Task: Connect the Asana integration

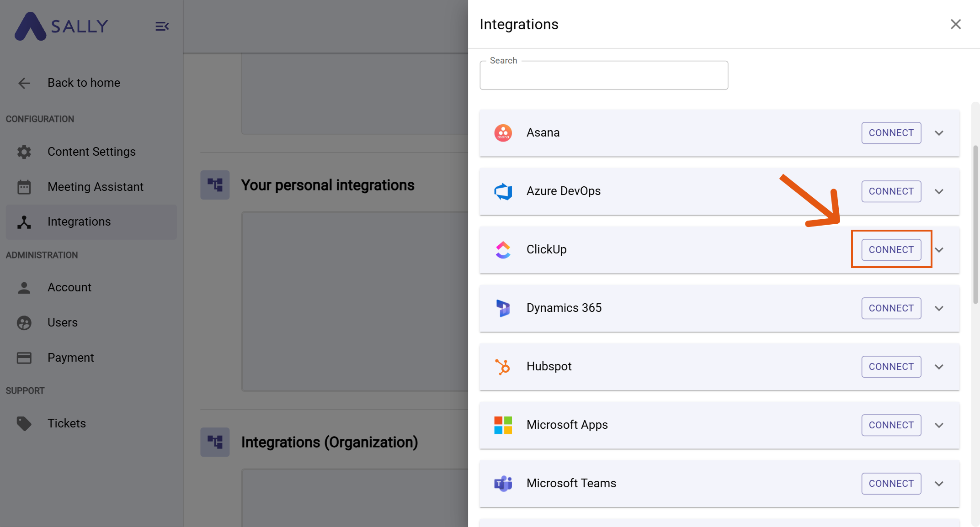Action: click(891, 133)
